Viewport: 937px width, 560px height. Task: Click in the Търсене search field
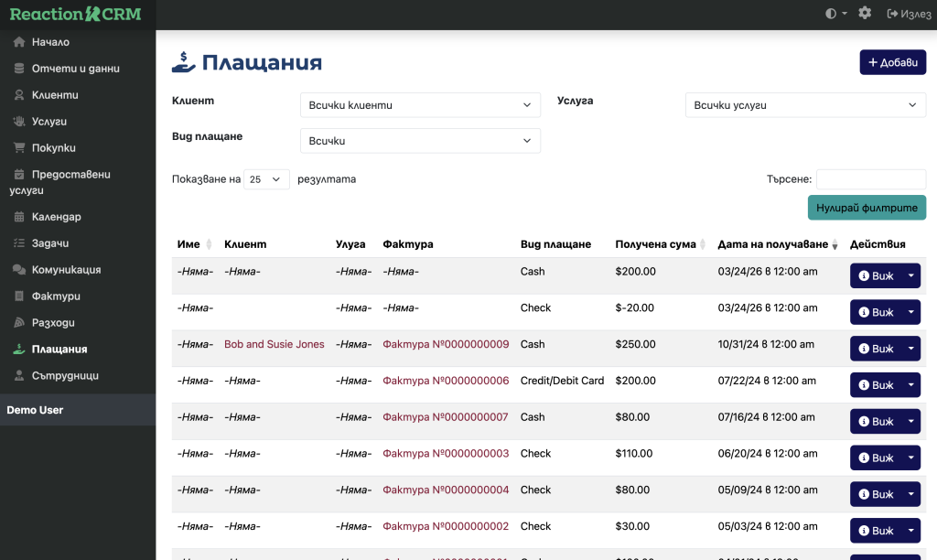(870, 179)
